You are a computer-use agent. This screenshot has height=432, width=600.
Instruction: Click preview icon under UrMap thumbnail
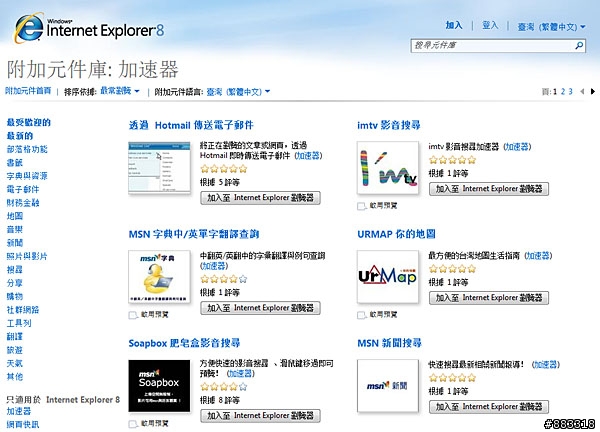362,315
